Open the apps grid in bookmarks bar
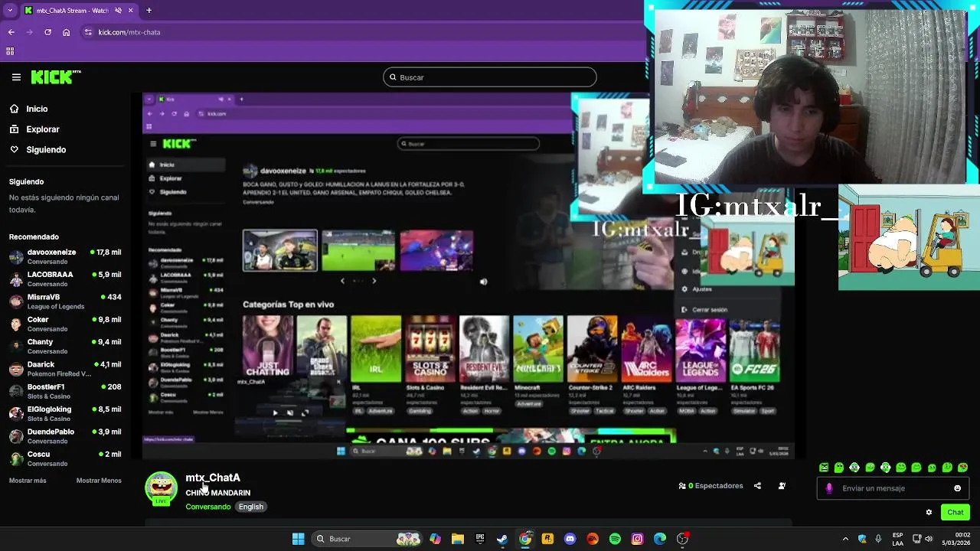 click(x=10, y=51)
